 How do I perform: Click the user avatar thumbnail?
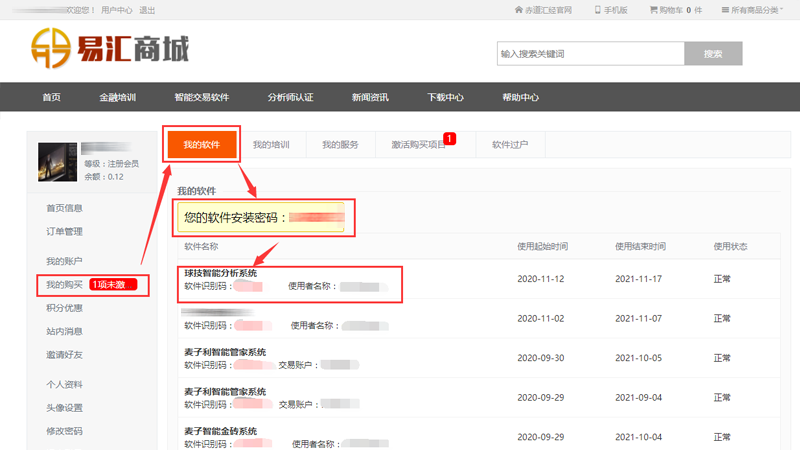[57, 162]
